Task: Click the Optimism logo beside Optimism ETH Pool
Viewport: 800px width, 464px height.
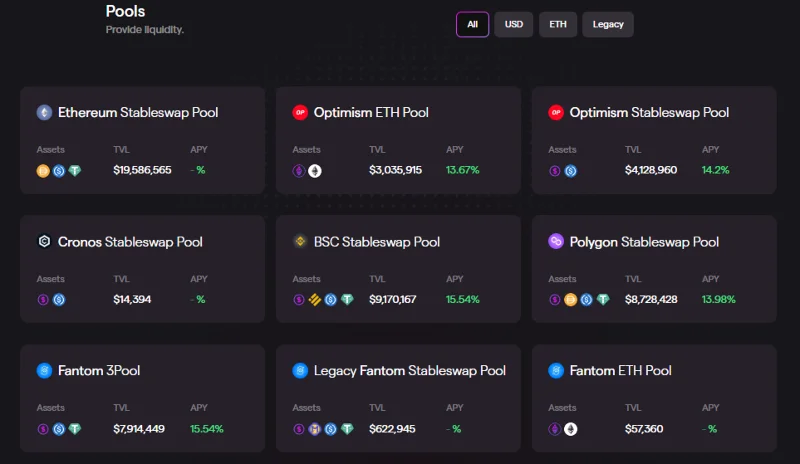Action: pos(300,112)
